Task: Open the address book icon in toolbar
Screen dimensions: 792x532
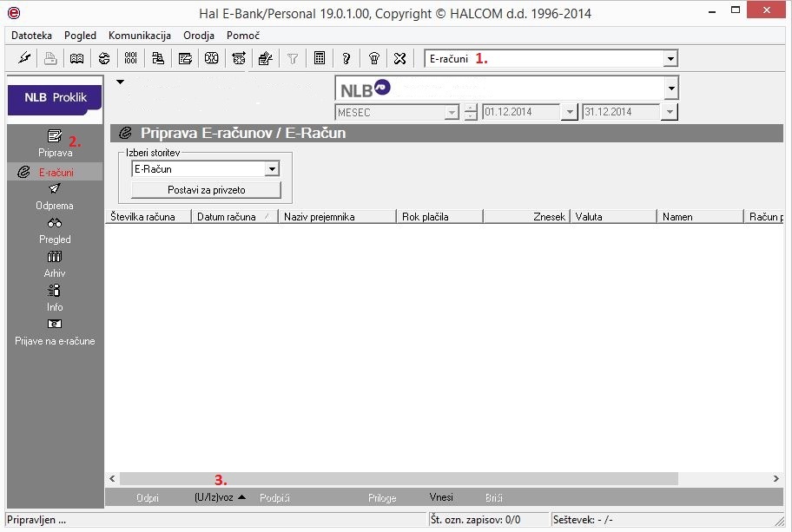Action: tap(76, 58)
